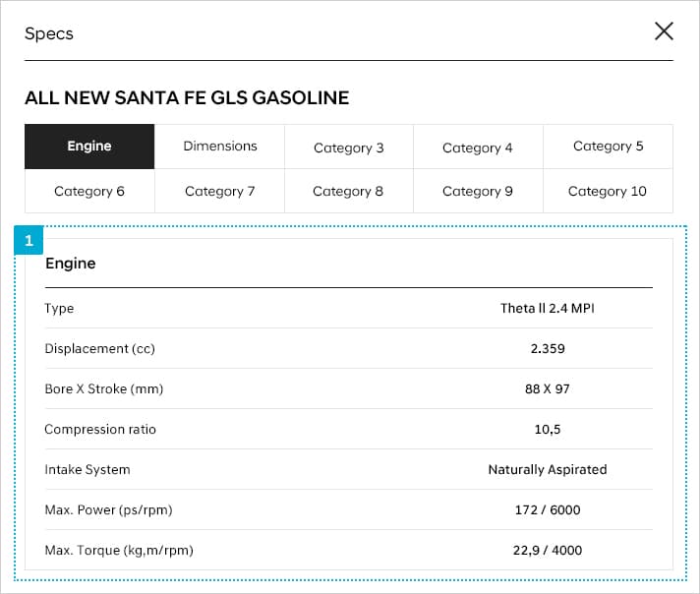Click the 22,9 / 4000 max torque value
700x594 pixels.
click(x=548, y=550)
